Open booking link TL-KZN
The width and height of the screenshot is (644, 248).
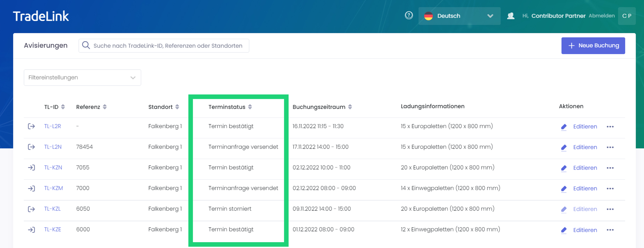[x=53, y=168]
